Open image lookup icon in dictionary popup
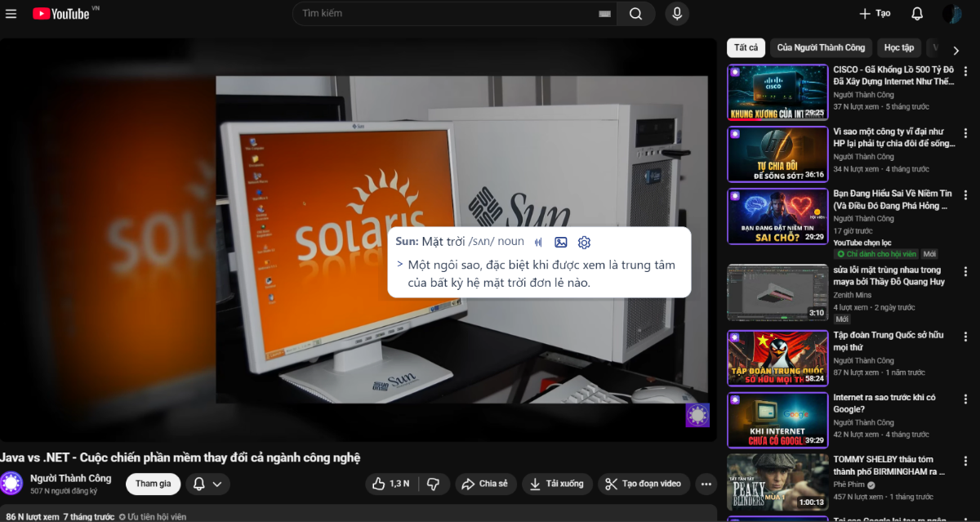980x522 pixels. tap(561, 242)
